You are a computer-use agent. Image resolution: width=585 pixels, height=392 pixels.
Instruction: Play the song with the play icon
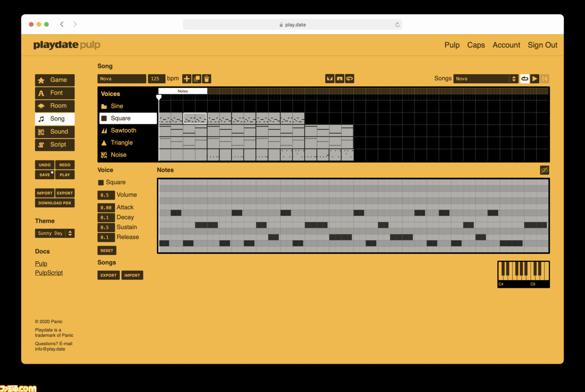point(535,79)
